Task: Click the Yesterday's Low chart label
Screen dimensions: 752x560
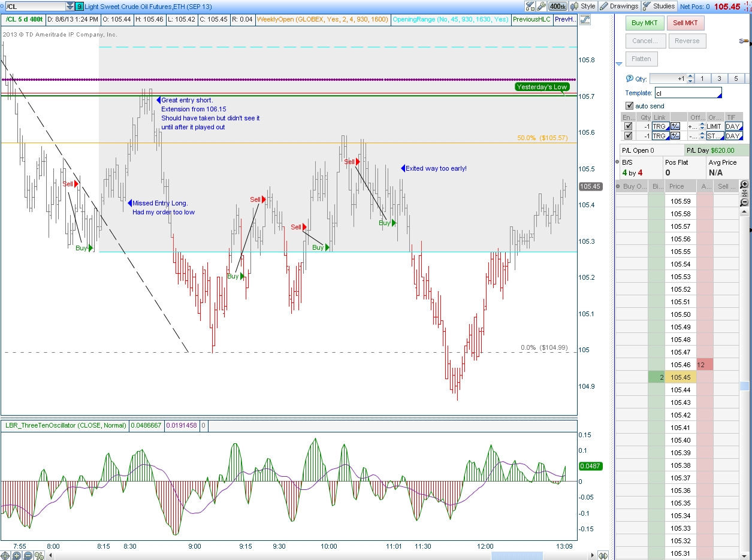Action: click(542, 87)
